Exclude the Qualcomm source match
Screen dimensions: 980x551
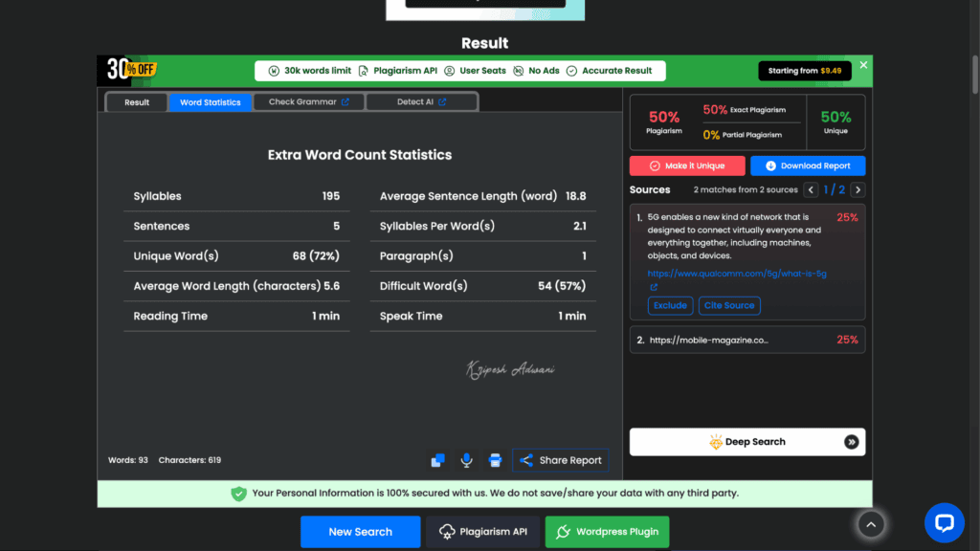(x=670, y=306)
